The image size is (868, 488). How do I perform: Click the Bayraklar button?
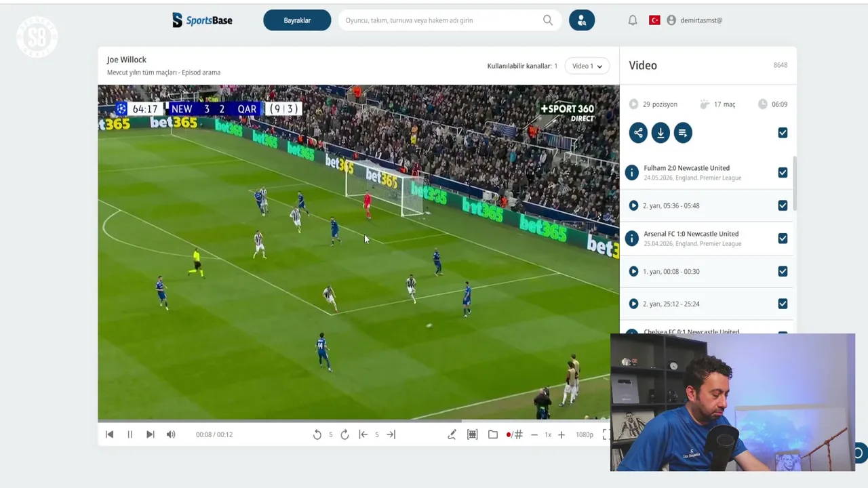coord(297,20)
